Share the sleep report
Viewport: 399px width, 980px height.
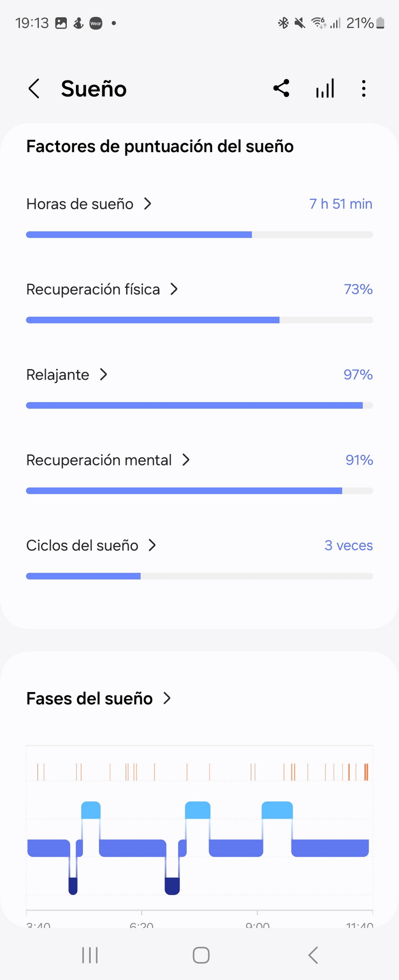[281, 88]
